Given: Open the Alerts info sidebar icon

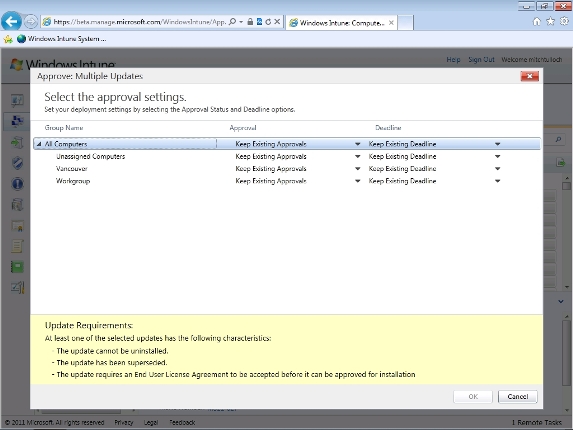Looking at the screenshot, I should 17,184.
